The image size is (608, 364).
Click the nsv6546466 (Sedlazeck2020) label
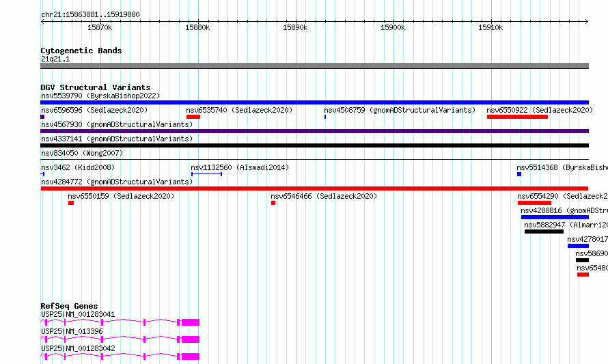tap(324, 196)
